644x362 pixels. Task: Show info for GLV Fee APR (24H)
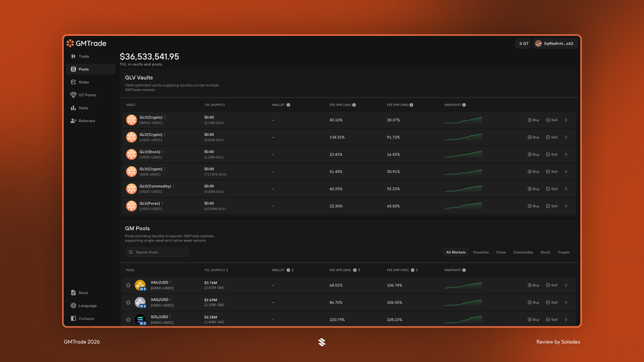(x=354, y=105)
